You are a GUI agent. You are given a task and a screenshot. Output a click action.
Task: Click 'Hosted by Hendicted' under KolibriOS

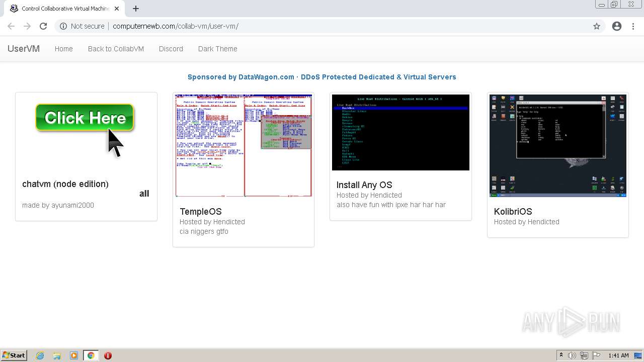(527, 222)
